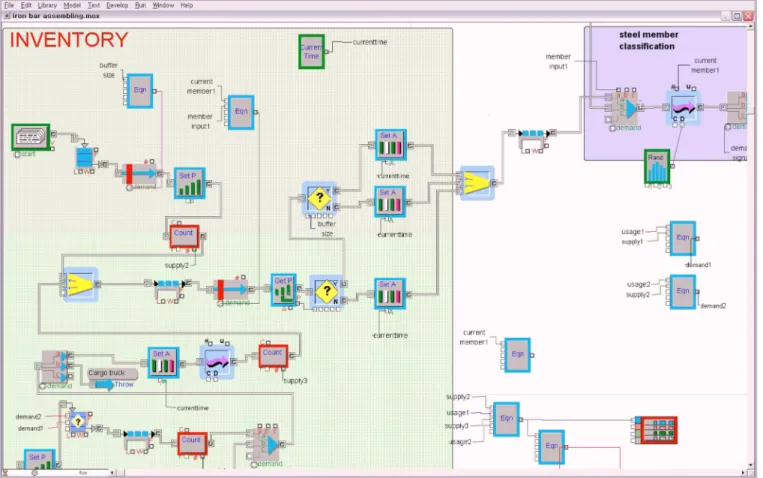763x478 pixels.
Task: Click the horizontal scrollbar left arrow
Action: click(x=112, y=473)
